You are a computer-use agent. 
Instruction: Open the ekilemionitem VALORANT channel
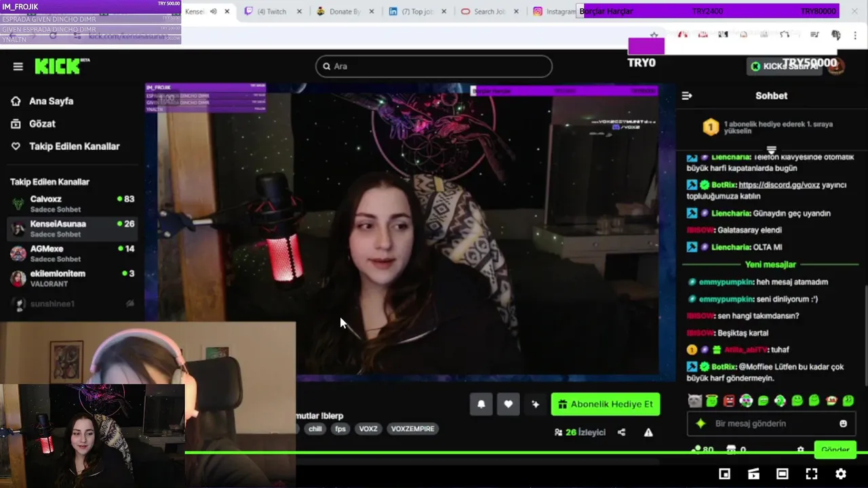tap(73, 279)
